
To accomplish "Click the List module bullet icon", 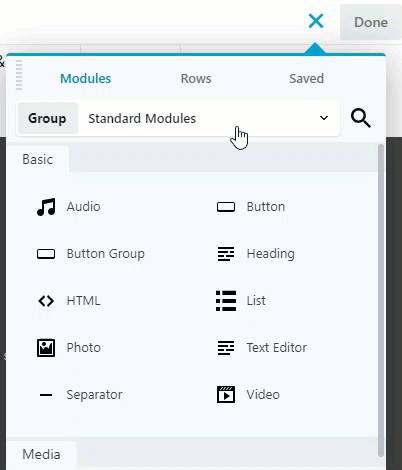I will 226,301.
